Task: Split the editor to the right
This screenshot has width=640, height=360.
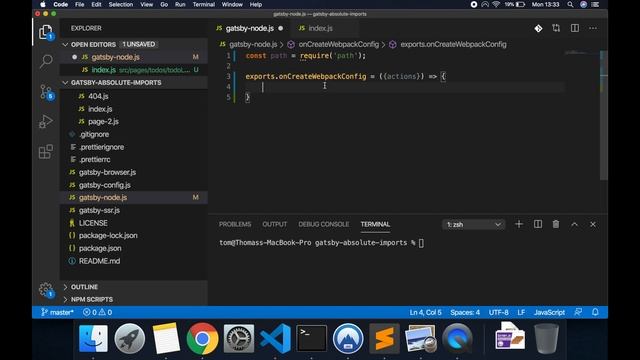Action: pyautogui.click(x=575, y=28)
